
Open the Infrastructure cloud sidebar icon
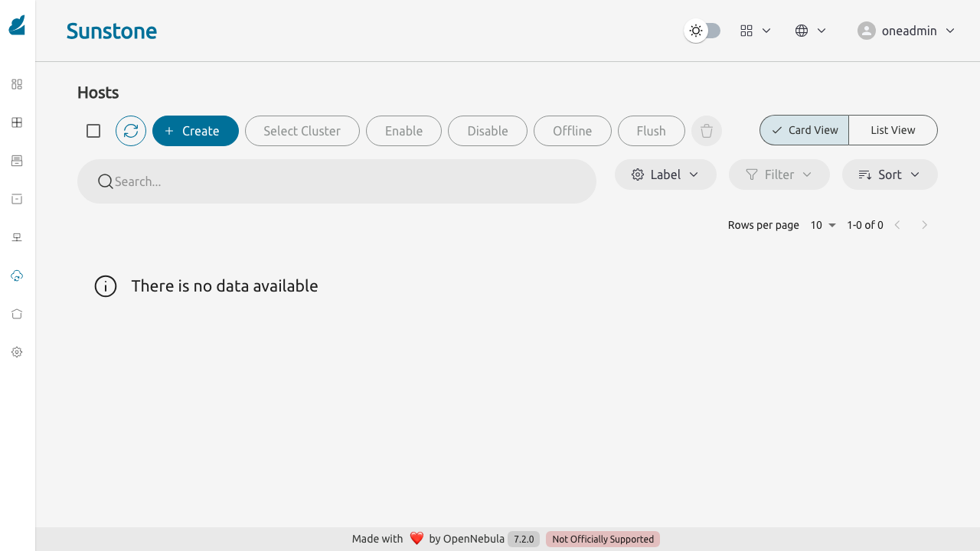[17, 275]
